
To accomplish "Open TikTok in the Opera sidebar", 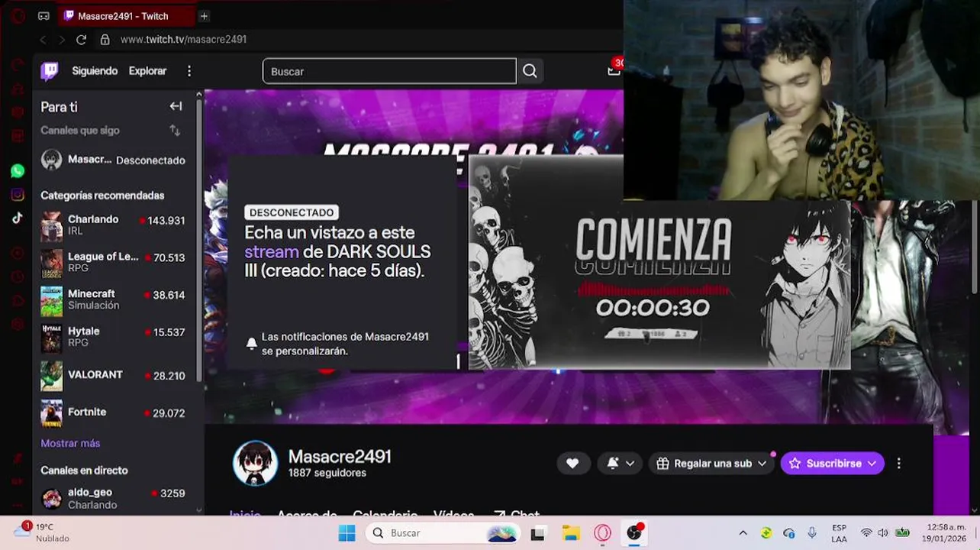I will click(18, 218).
